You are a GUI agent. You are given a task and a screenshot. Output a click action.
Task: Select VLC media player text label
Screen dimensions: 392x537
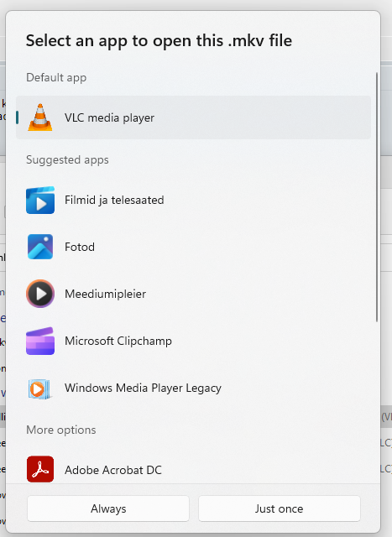coord(109,117)
